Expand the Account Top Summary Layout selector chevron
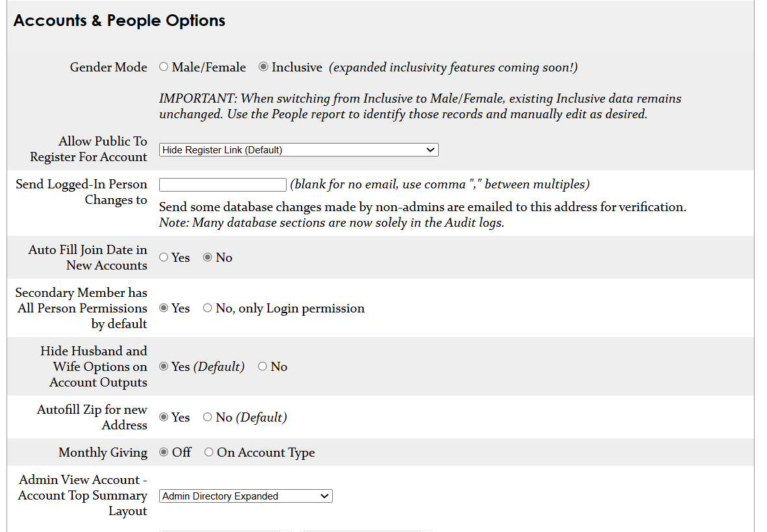767x532 pixels. tap(326, 496)
